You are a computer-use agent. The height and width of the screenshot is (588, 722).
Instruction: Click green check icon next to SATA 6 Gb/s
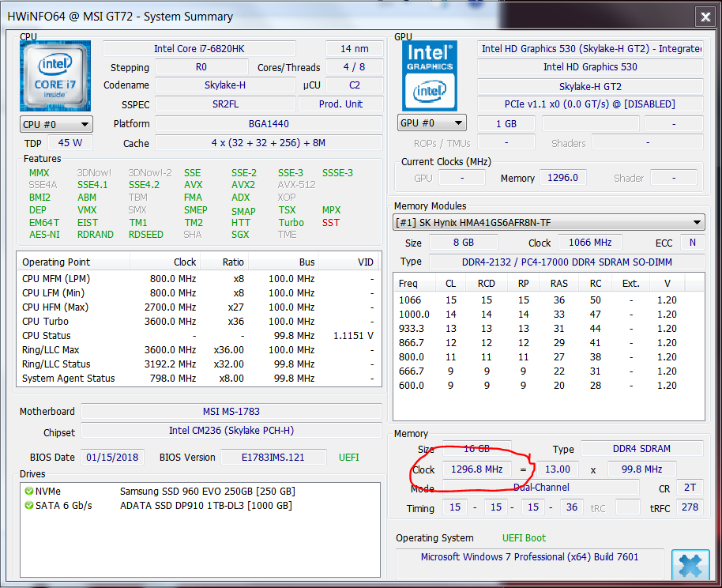[29, 506]
